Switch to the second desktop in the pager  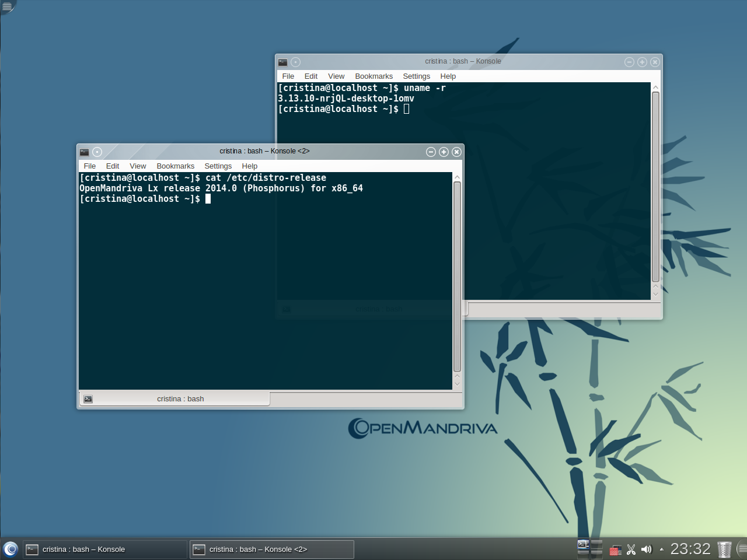pyautogui.click(x=596, y=545)
